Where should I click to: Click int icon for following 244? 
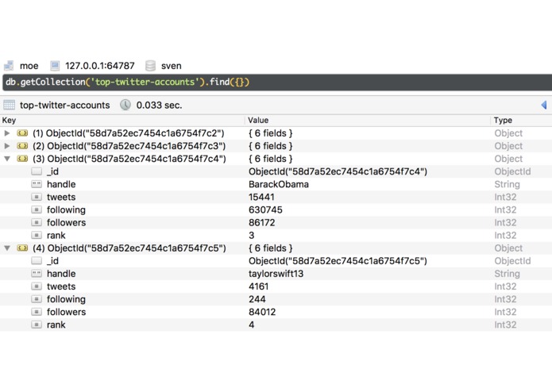coord(37,299)
